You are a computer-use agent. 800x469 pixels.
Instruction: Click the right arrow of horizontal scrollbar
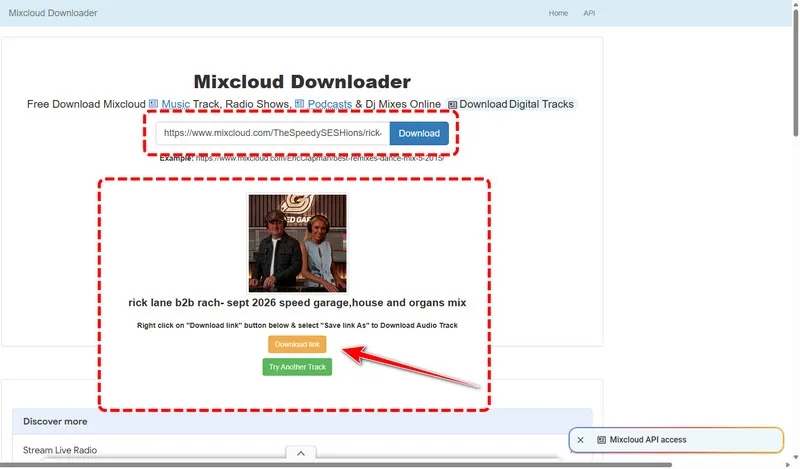pyautogui.click(x=788, y=465)
